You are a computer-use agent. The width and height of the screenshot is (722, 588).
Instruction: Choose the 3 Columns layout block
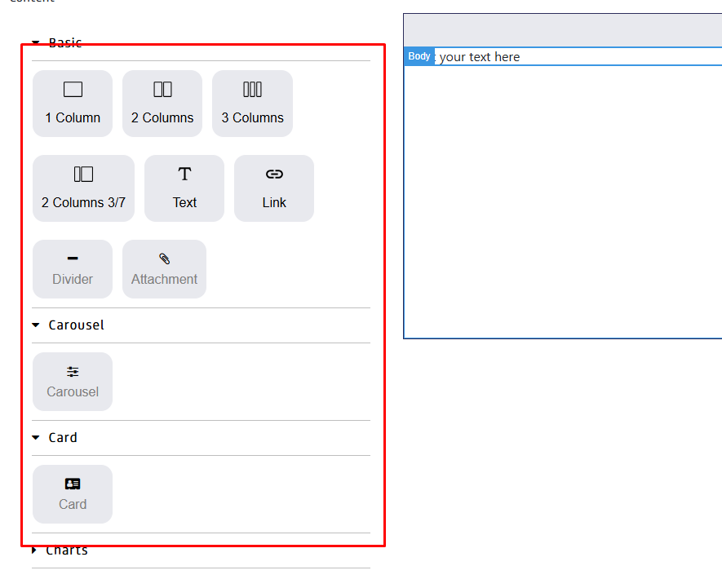tap(252, 104)
